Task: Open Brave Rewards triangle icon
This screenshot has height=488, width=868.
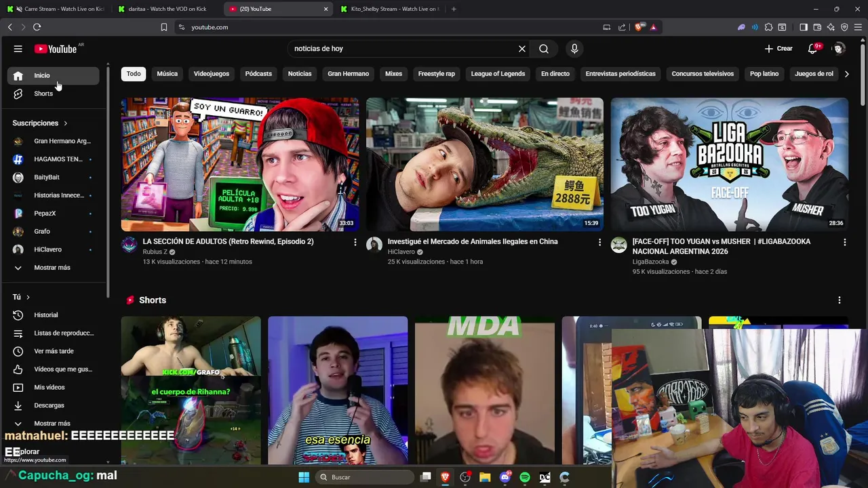Action: pyautogui.click(x=654, y=27)
